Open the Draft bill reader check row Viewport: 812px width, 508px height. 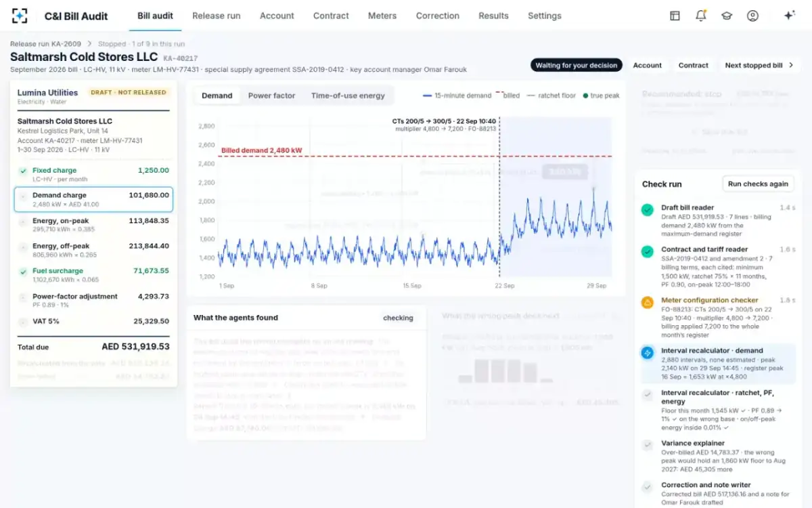[x=718, y=221]
